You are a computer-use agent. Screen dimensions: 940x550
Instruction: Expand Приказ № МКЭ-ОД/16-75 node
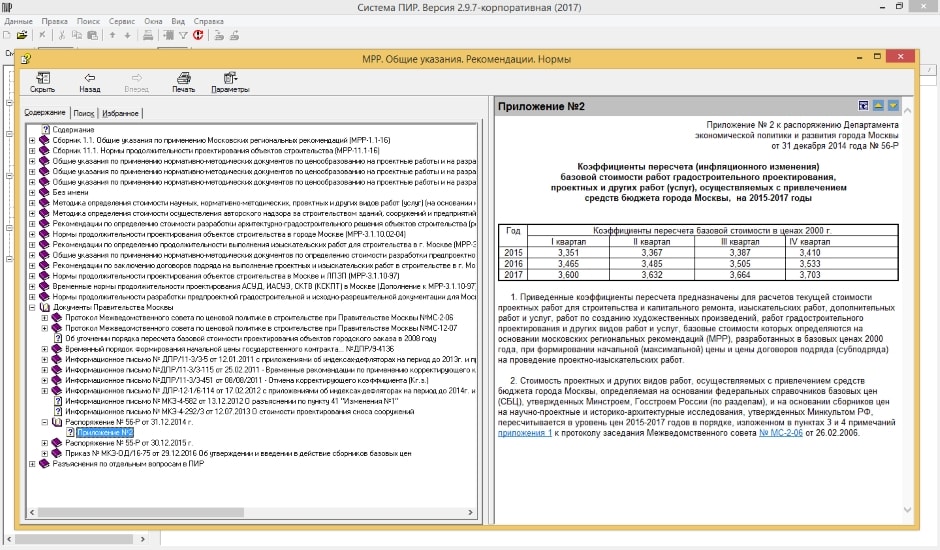pyautogui.click(x=44, y=453)
